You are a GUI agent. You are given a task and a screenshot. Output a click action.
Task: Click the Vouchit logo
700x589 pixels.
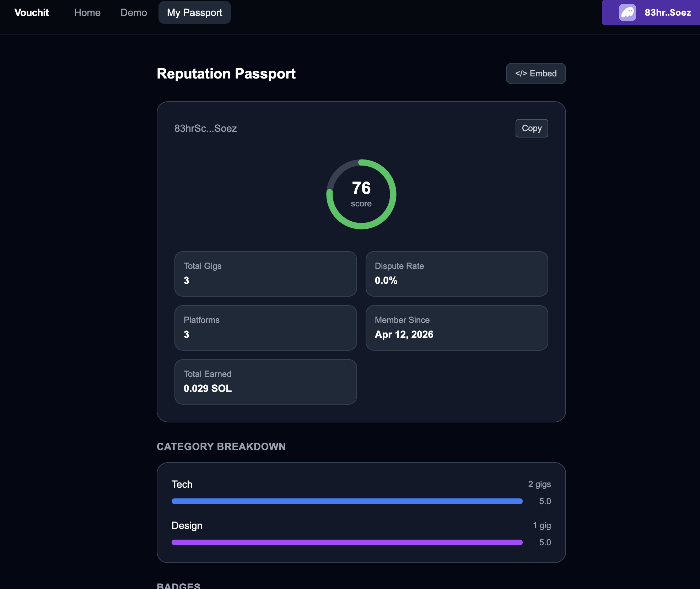[32, 12]
